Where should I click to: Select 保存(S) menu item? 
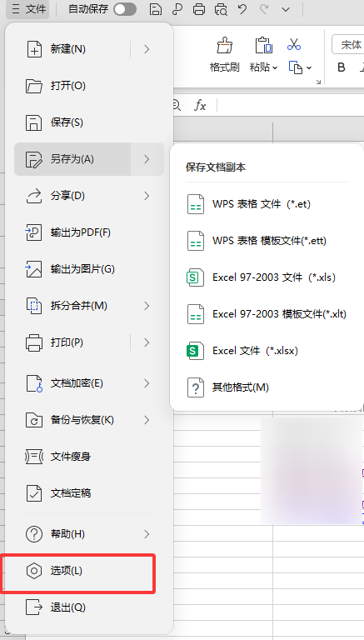pyautogui.click(x=89, y=122)
